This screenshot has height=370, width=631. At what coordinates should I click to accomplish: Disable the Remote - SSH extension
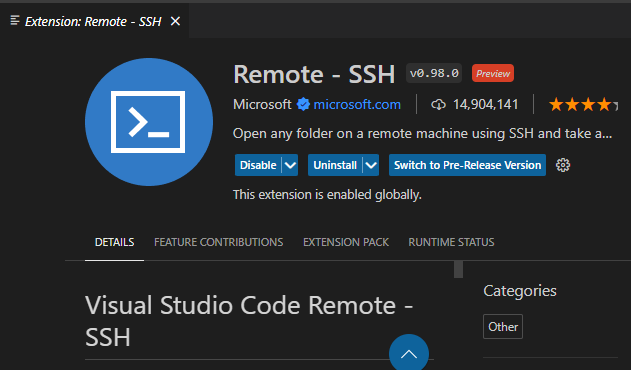258,165
